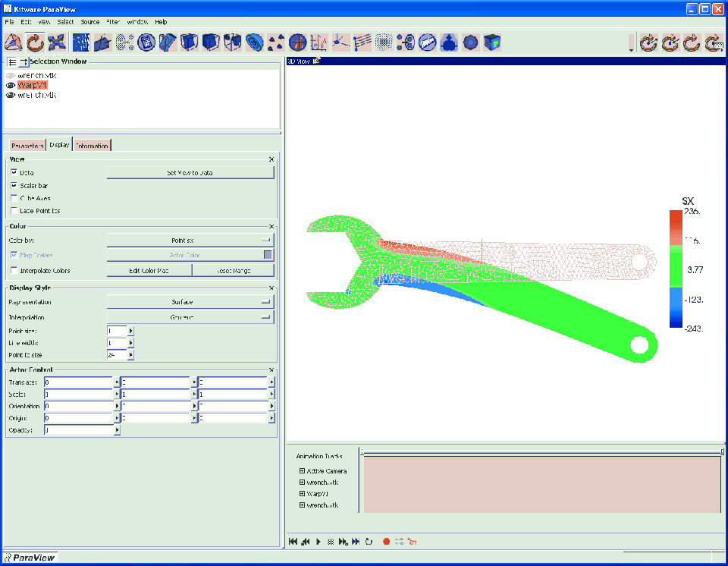Open the Representation dropdown

[190, 301]
